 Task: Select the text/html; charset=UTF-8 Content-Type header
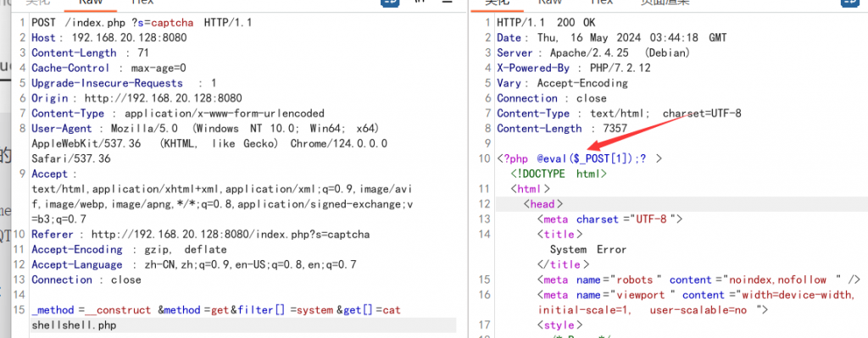[x=619, y=114]
